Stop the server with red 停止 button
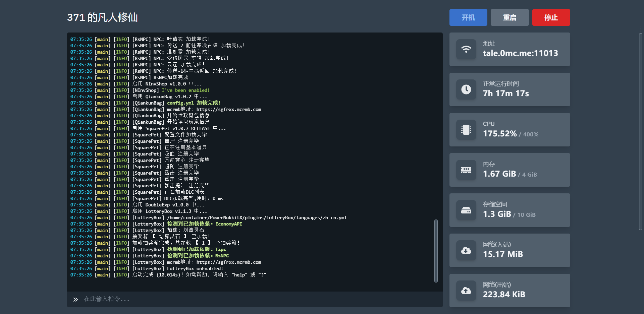The height and width of the screenshot is (314, 644). pos(551,17)
